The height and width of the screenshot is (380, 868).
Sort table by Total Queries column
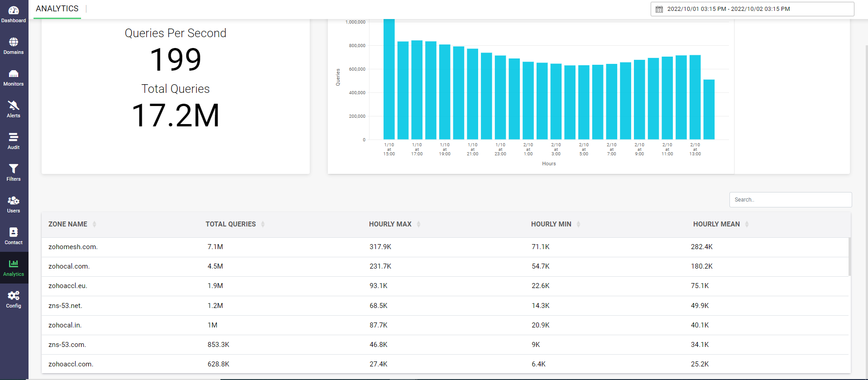[x=230, y=224]
